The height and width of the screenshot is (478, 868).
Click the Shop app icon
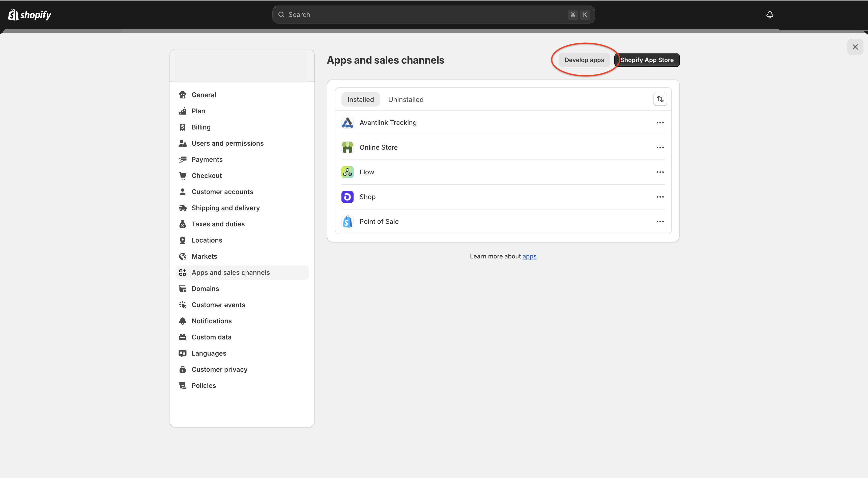point(347,197)
